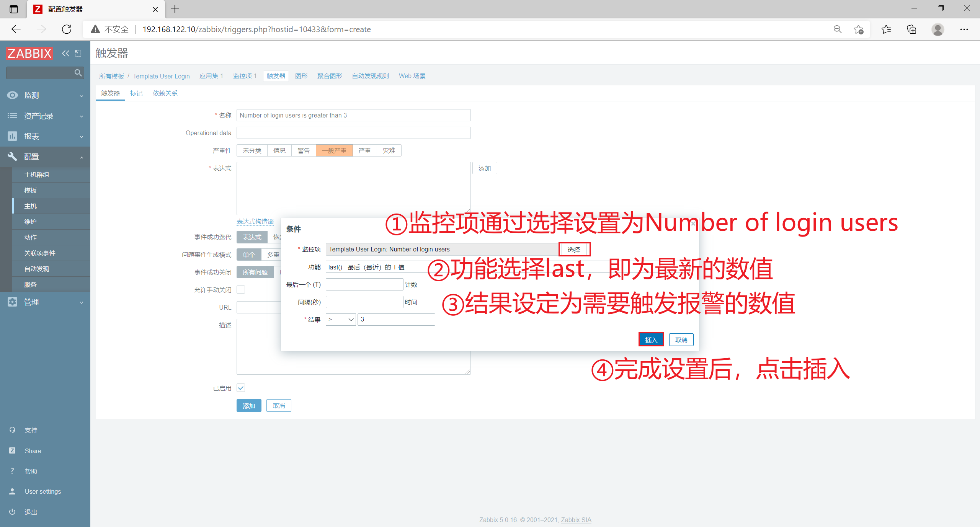This screenshot has width=980, height=527.
Task: Open the 结果 operator dropdown
Action: (x=341, y=320)
